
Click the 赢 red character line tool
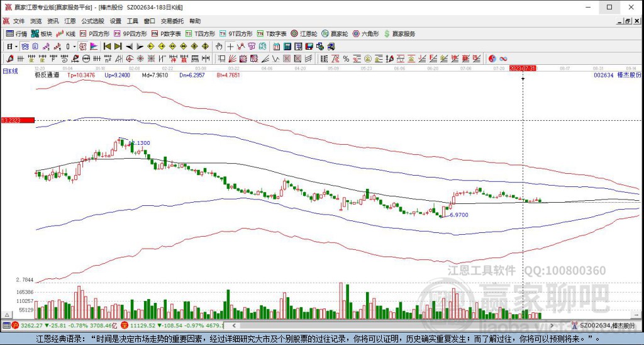pyautogui.click(x=184, y=59)
